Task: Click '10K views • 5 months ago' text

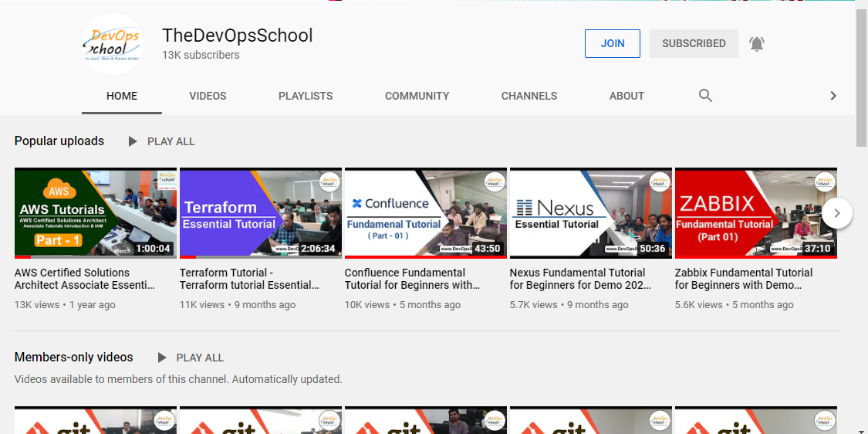Action: (x=403, y=305)
